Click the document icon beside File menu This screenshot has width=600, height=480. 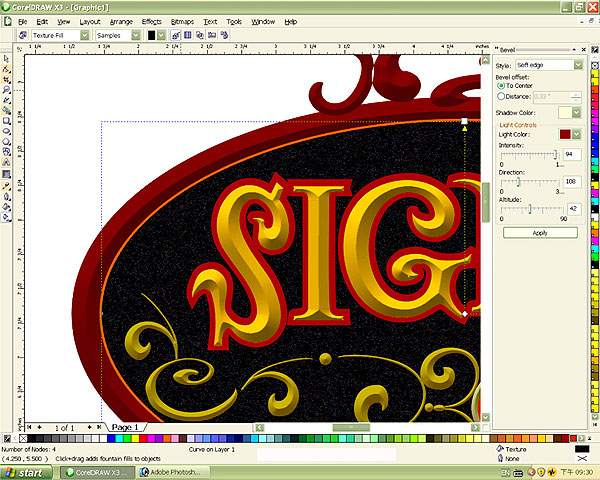(7, 21)
